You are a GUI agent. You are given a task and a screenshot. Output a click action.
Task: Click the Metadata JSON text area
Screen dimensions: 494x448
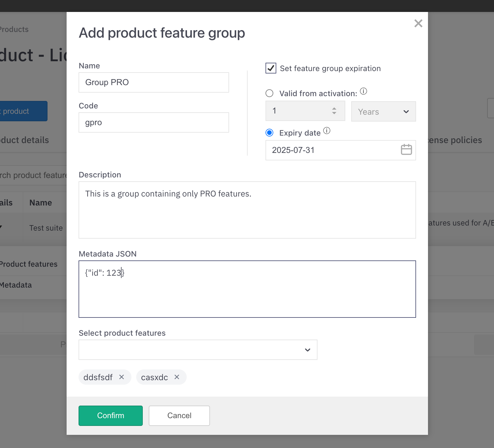[247, 289]
